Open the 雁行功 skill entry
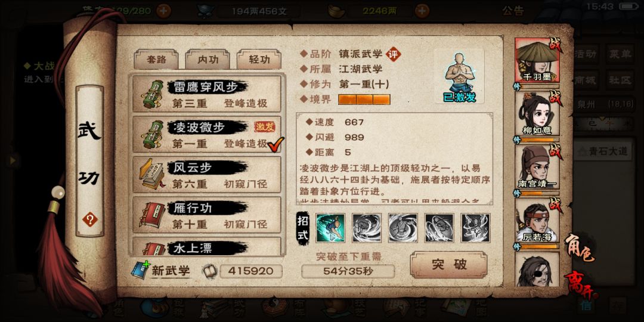 point(206,215)
